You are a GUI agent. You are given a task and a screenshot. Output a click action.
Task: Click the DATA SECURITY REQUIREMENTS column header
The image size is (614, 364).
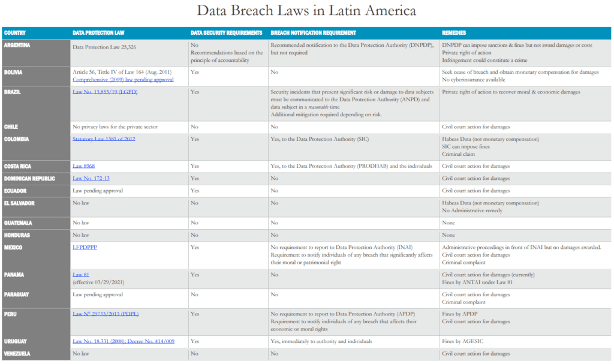tap(226, 32)
